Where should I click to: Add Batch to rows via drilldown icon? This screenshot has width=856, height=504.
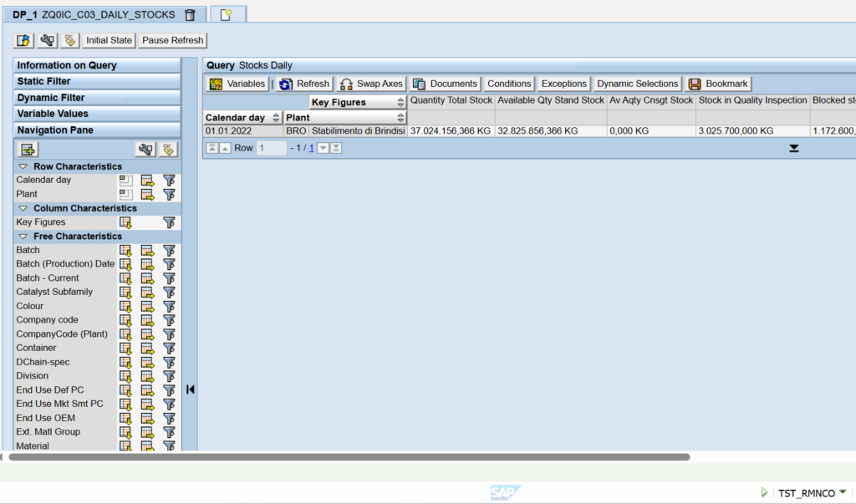[x=126, y=250]
